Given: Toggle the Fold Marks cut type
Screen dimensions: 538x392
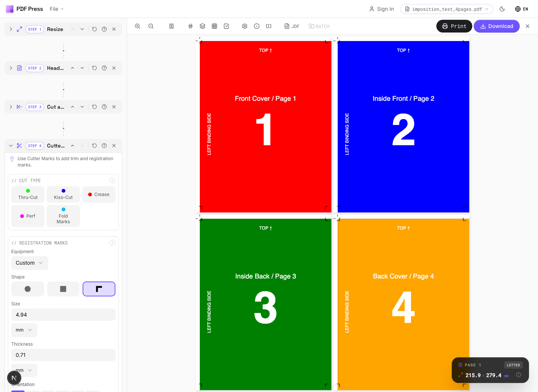Looking at the screenshot, I should (x=64, y=216).
